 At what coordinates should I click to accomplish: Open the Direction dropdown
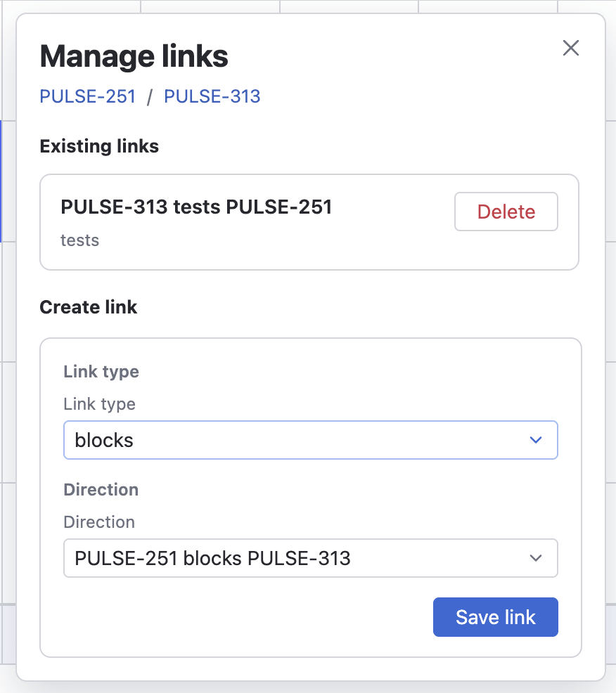(295, 558)
